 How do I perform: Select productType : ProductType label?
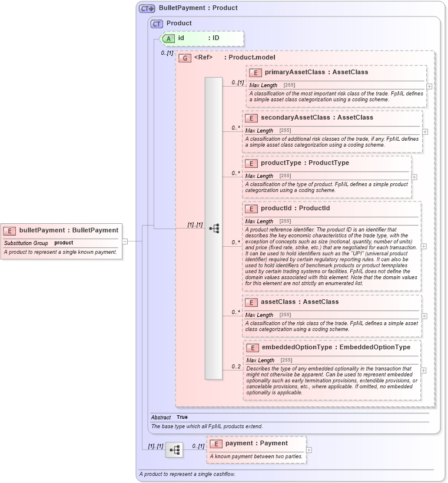coord(305,163)
